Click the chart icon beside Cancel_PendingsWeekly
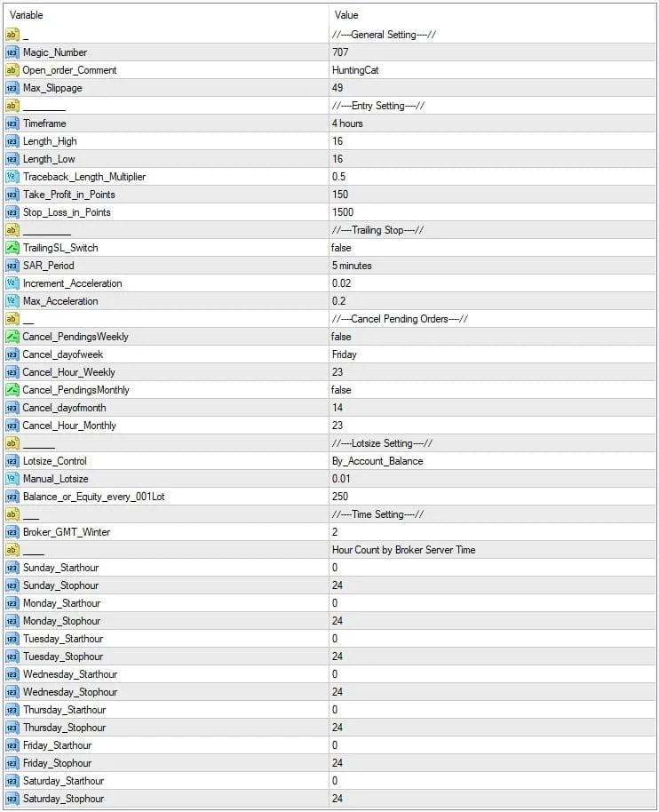Image resolution: width=659 pixels, height=812 pixels. pos(12,337)
